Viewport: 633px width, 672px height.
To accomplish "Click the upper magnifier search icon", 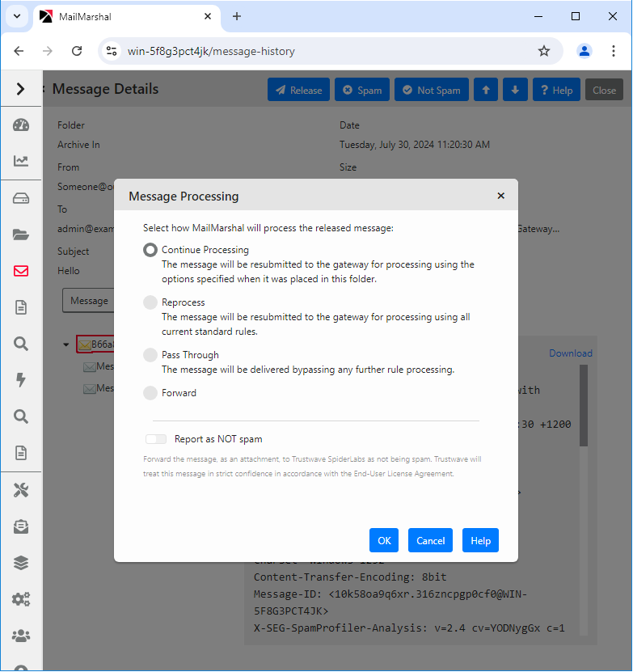I will [x=21, y=344].
